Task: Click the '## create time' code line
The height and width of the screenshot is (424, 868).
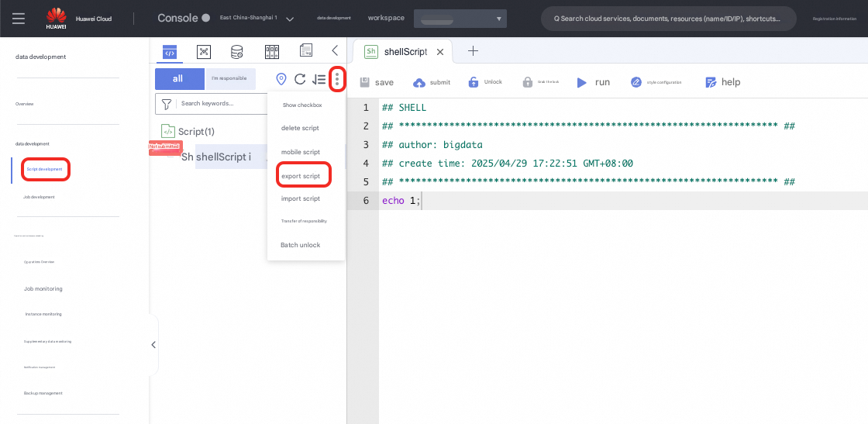Action: pos(508,164)
